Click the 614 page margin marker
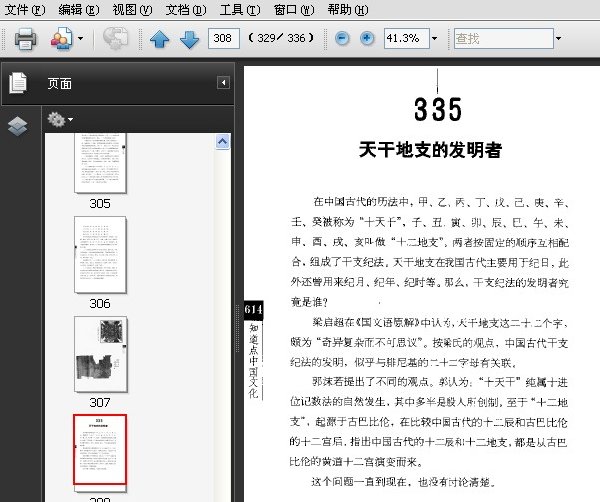The width and height of the screenshot is (600, 502). tap(253, 309)
